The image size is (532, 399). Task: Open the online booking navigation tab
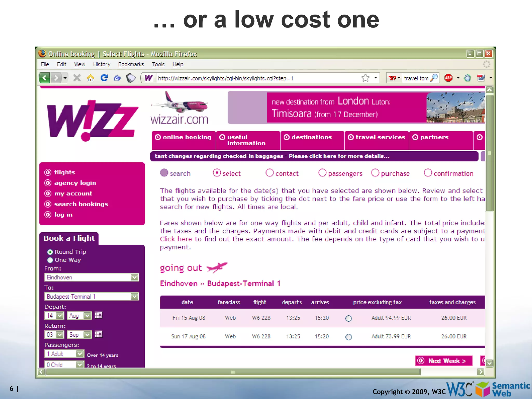point(184,140)
